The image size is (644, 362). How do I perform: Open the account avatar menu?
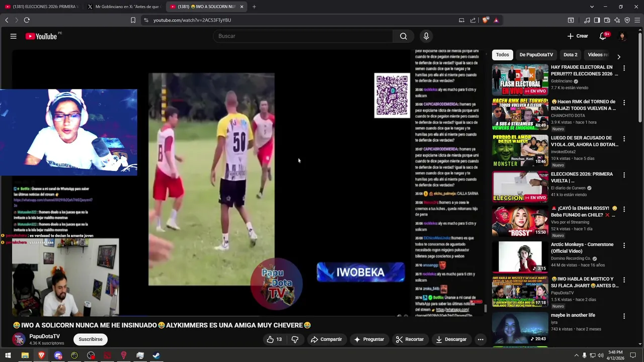tap(622, 36)
